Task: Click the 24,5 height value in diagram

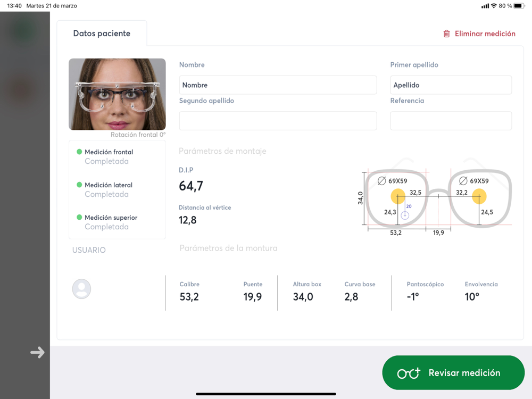Action: point(487,212)
